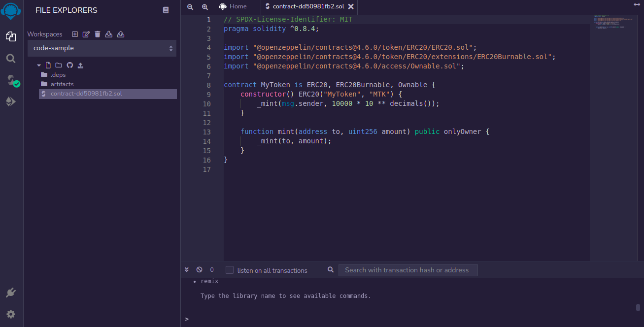
Task: Rename the current workspace
Action: click(86, 34)
